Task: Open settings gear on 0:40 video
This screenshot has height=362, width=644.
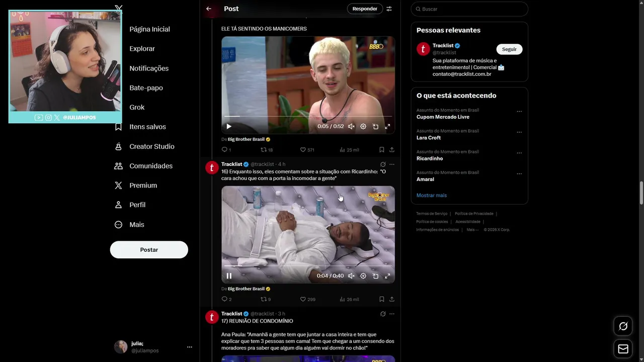Action: (363, 276)
